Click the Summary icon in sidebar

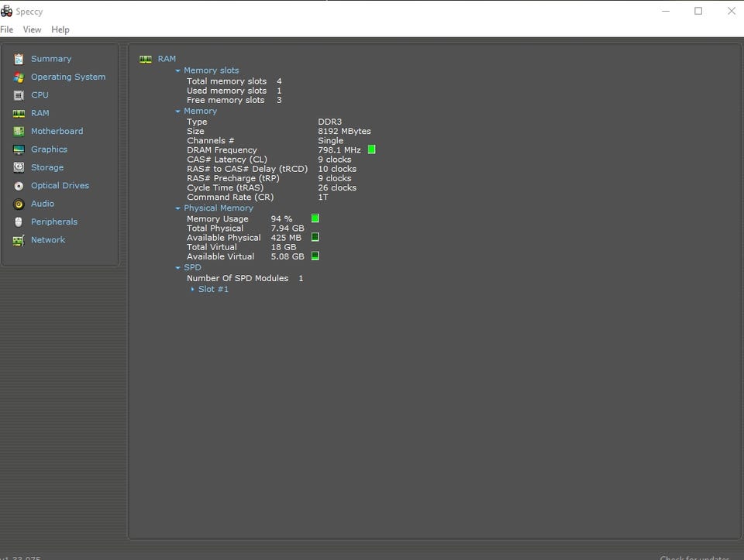(19, 59)
